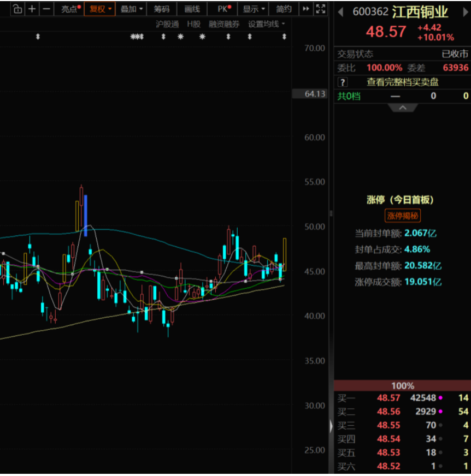Open 查看完整档买卖盘 link
471x476 pixels.
[x=402, y=82]
